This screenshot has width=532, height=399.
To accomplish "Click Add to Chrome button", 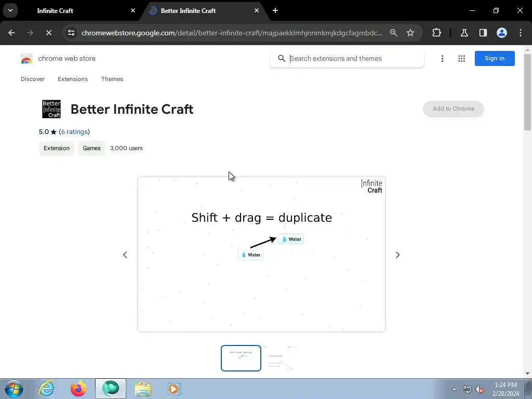I will click(453, 109).
